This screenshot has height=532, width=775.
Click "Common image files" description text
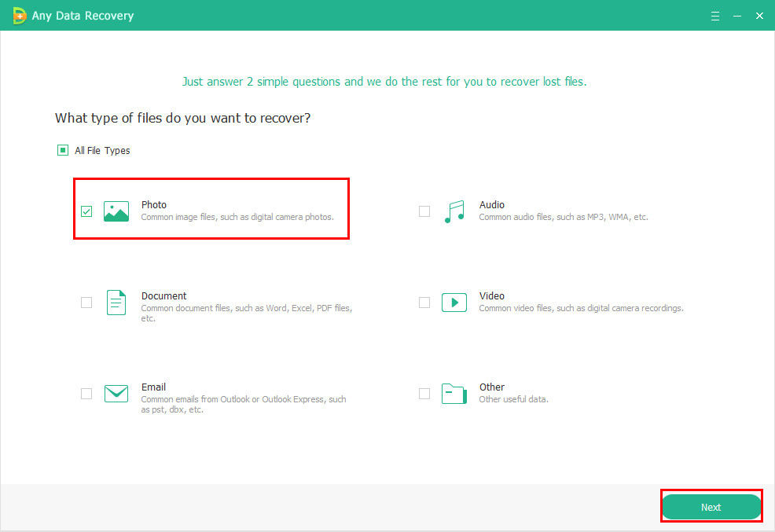[237, 217]
